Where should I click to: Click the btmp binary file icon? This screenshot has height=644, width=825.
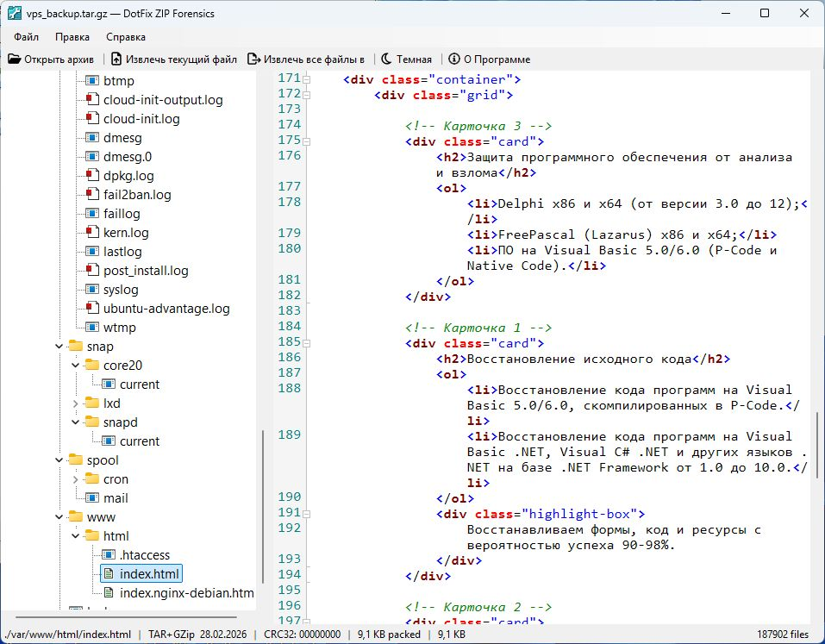pos(92,80)
